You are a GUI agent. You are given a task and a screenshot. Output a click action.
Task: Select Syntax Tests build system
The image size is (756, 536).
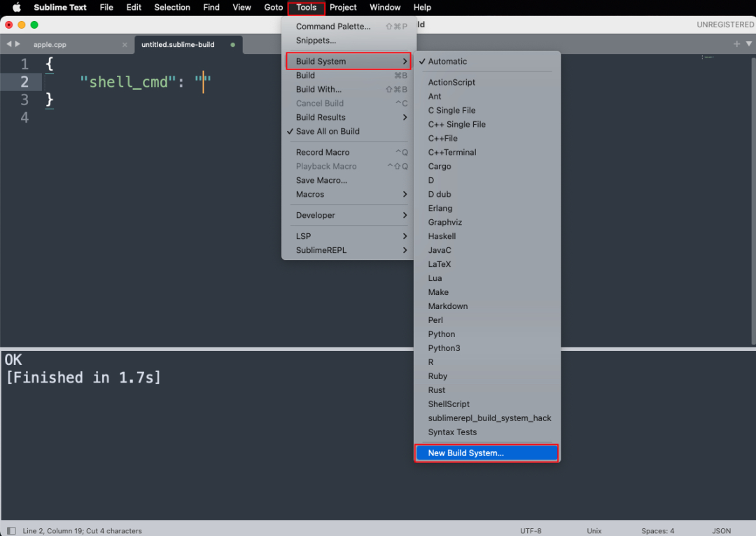point(487,432)
